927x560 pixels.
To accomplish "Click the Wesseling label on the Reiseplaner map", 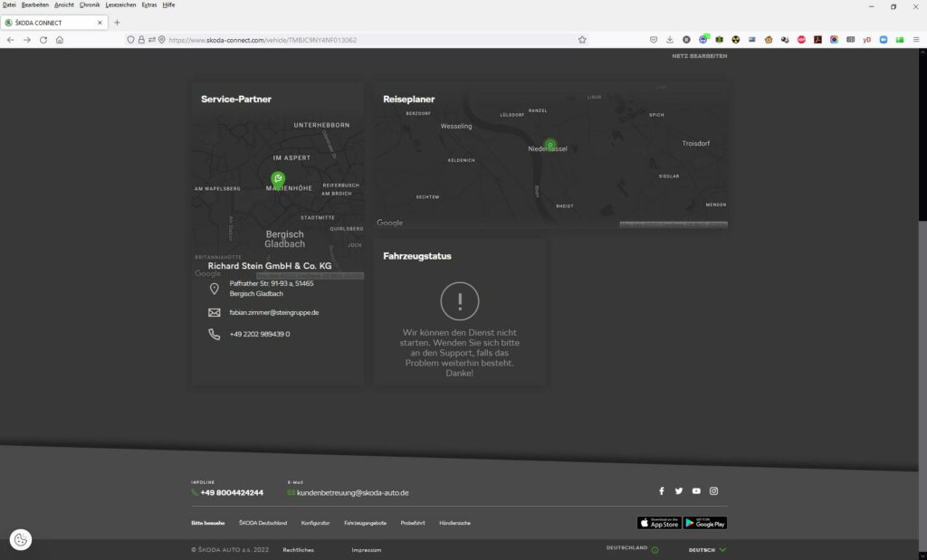I will tap(456, 126).
